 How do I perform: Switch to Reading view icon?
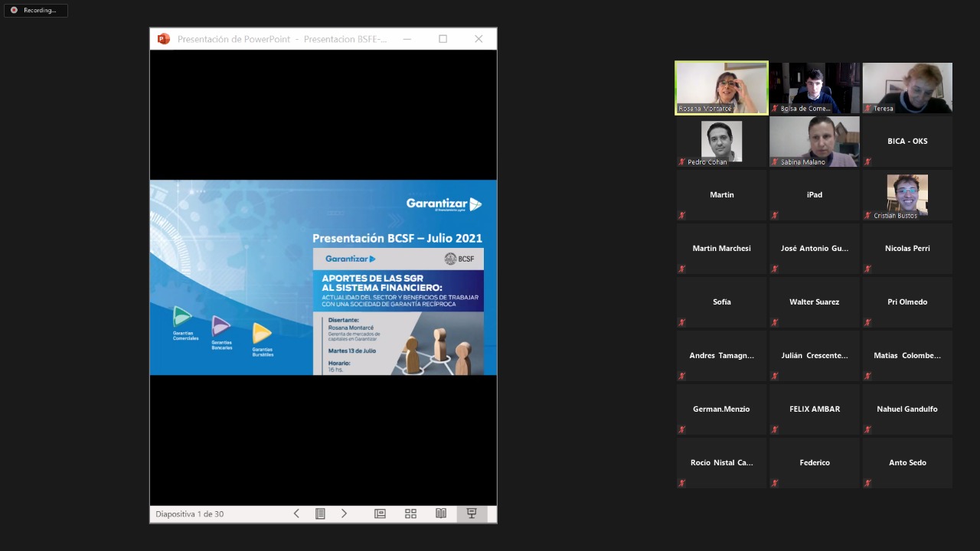441,514
